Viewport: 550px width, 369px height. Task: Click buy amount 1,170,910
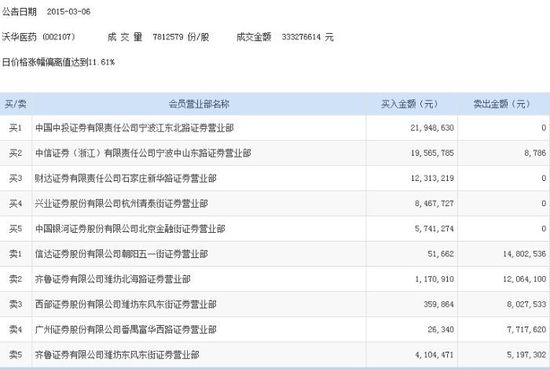pos(434,279)
